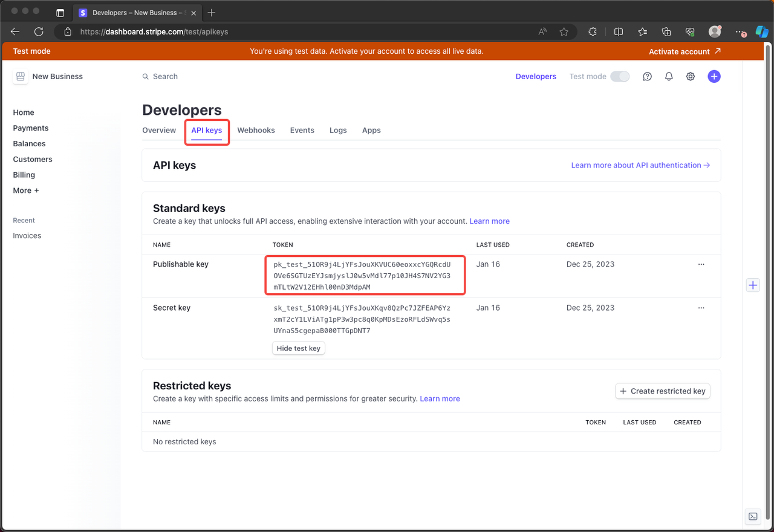This screenshot has height=532, width=774.
Task: Open browser settings and more menu
Action: [740, 32]
